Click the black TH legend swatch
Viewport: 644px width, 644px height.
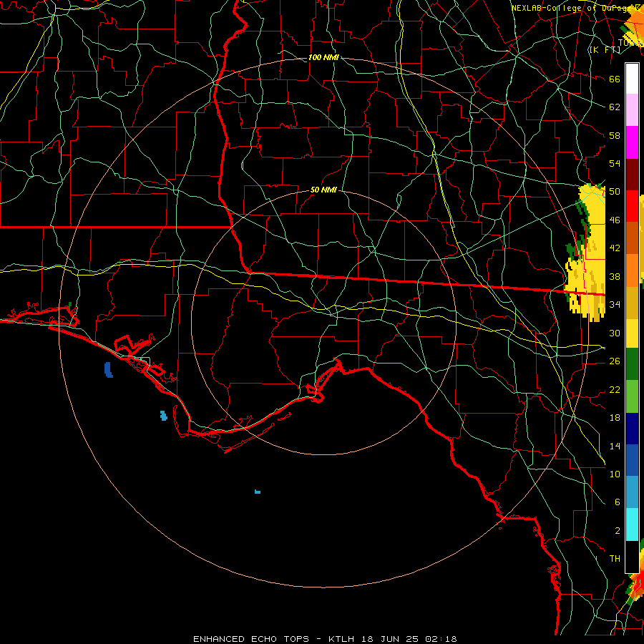click(632, 556)
